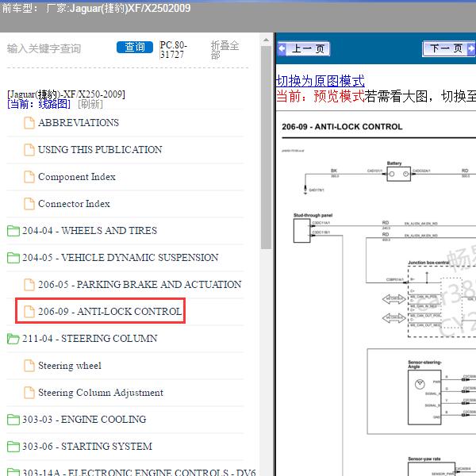The height and width of the screenshot is (476, 476).
Task: Click the 刷新 refresh link
Action: coord(90,105)
